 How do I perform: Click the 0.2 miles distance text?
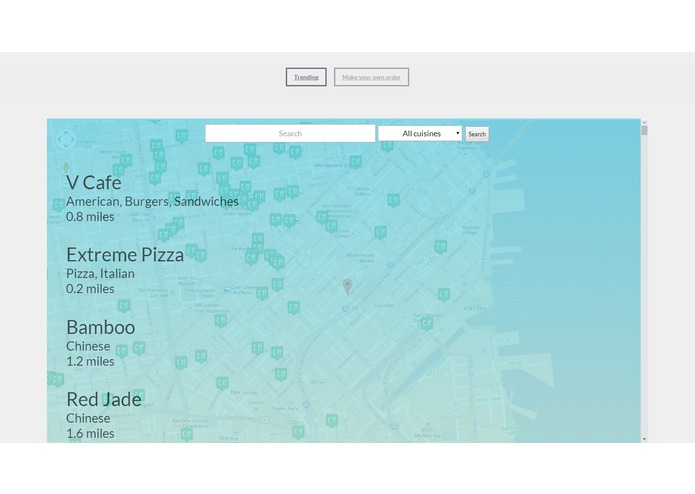90,289
